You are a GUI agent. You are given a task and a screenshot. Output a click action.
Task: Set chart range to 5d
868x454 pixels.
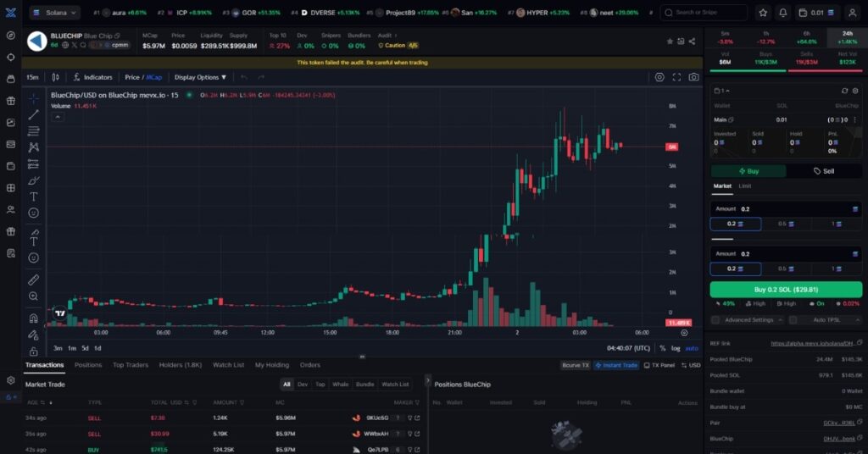pos(85,348)
